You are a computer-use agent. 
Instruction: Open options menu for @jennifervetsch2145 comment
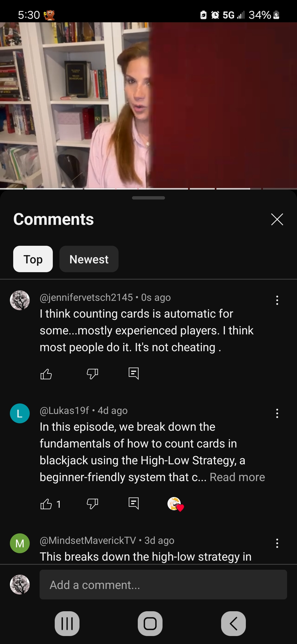[x=277, y=300]
